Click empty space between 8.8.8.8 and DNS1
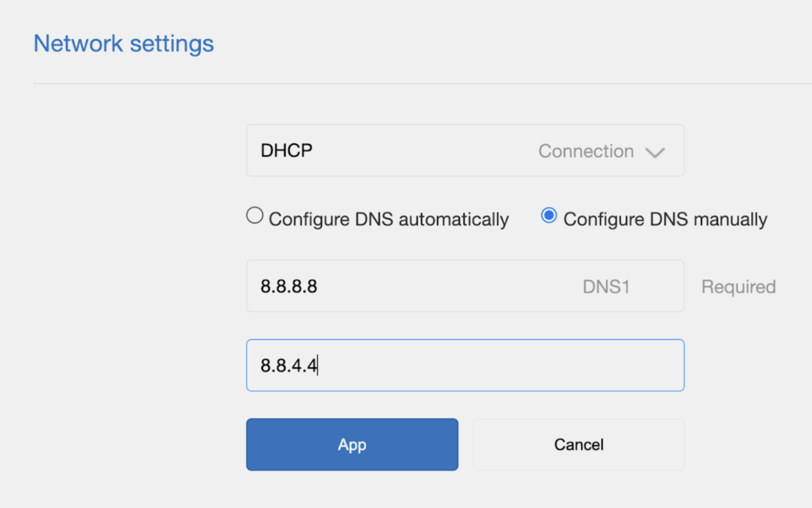Viewport: 812px width, 508px height. pyautogui.click(x=448, y=286)
